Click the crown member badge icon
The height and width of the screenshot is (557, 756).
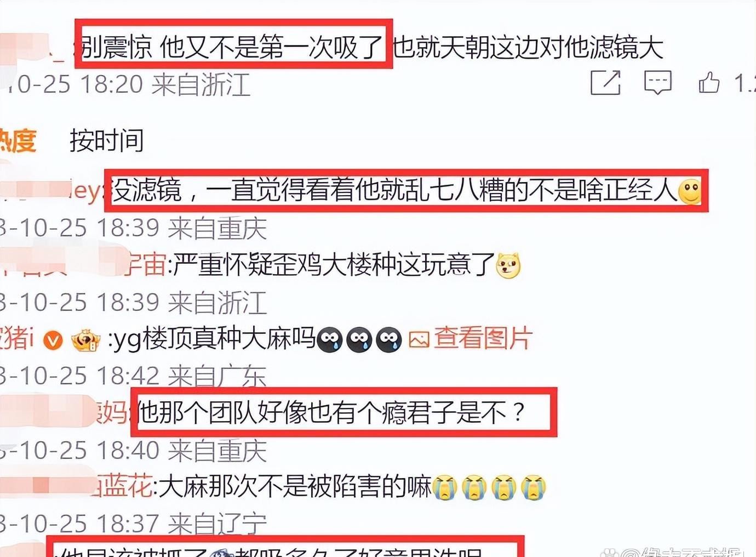[87, 340]
